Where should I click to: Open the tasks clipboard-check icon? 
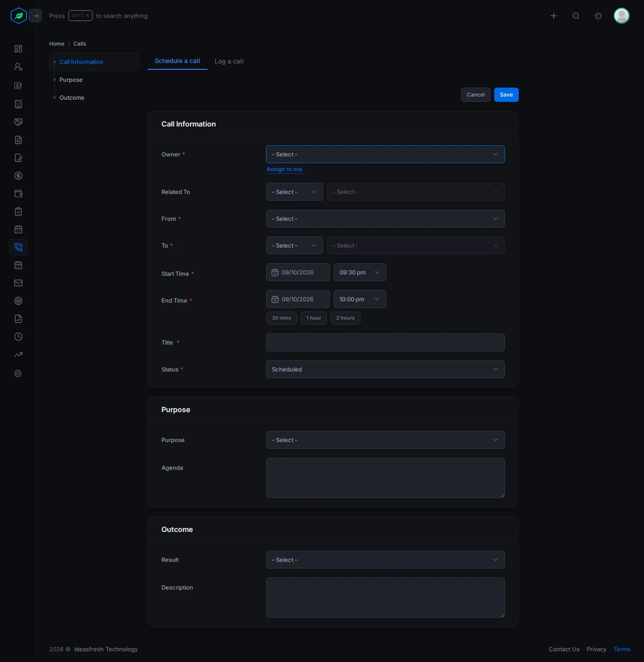pyautogui.click(x=18, y=211)
